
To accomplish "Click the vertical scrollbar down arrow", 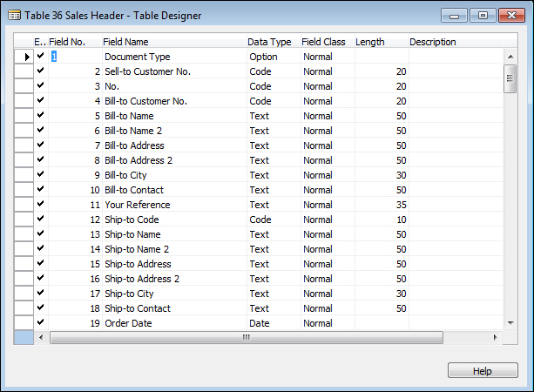I will [x=510, y=323].
